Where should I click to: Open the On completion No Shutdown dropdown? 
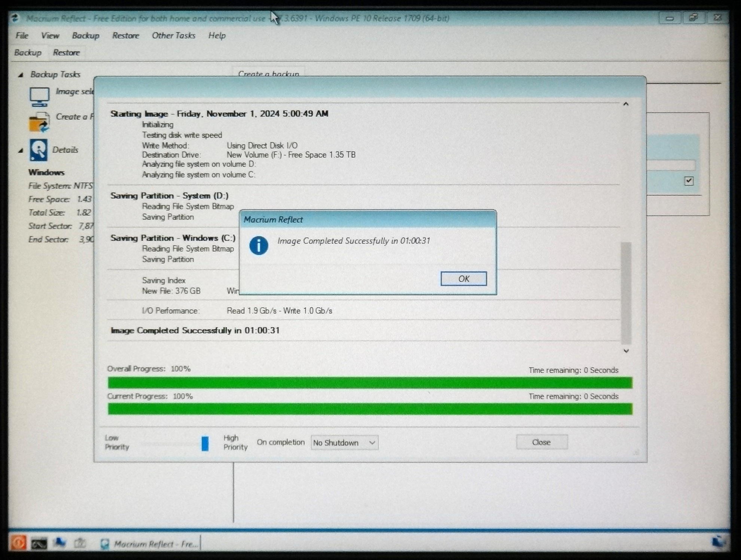pyautogui.click(x=344, y=442)
